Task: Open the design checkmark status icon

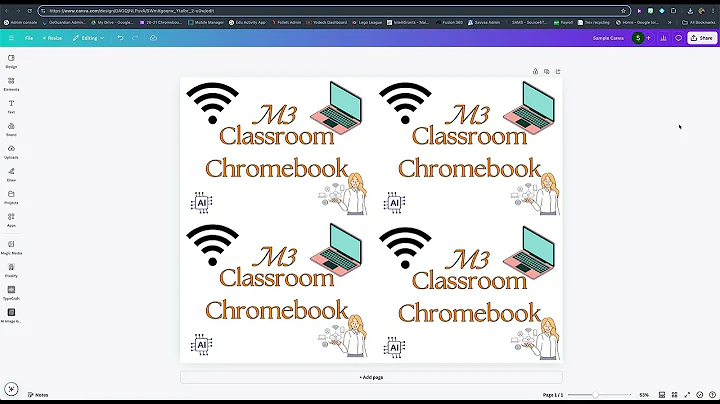Action: pyautogui.click(x=700, y=395)
